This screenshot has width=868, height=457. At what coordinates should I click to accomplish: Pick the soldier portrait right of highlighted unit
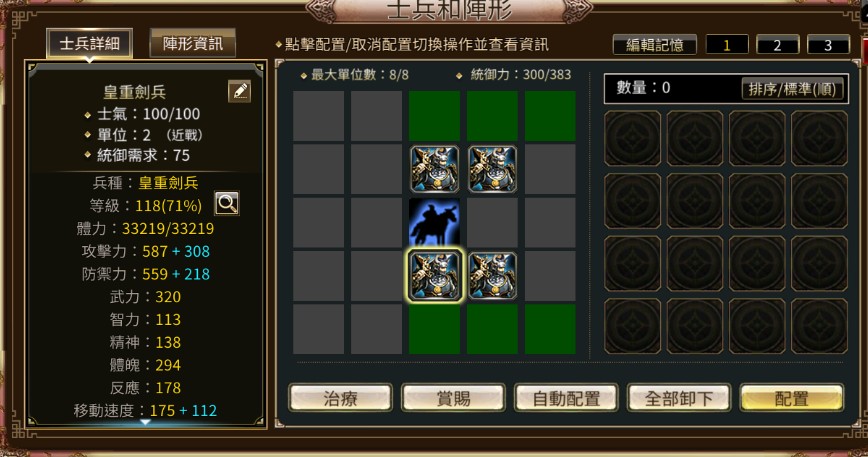492,276
